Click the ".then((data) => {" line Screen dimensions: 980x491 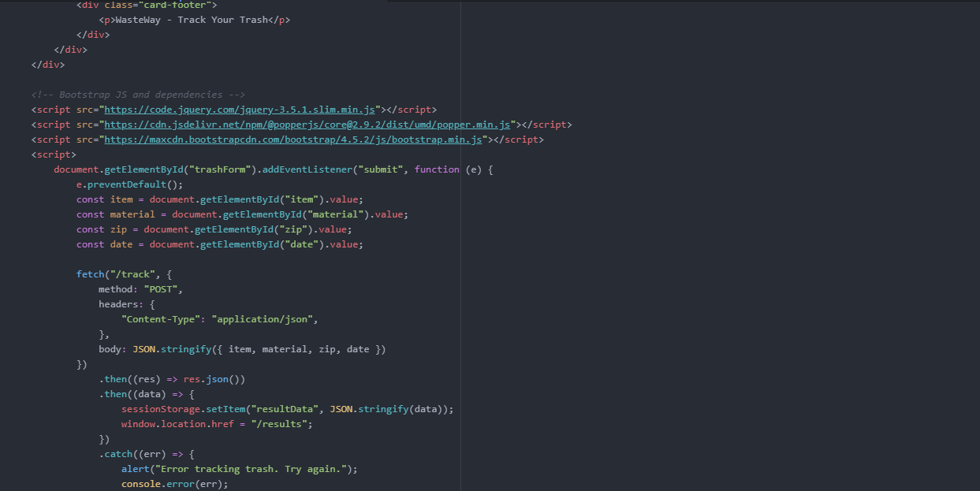tap(147, 394)
